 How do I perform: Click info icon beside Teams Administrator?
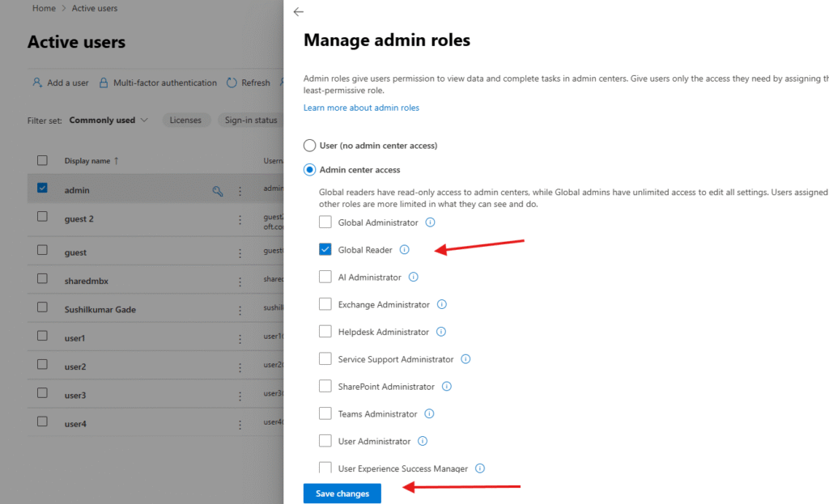[429, 414]
